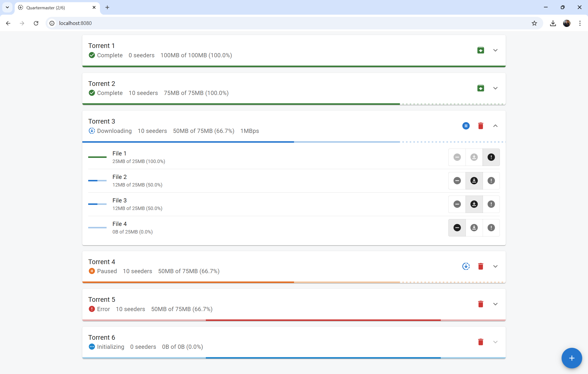Image resolution: width=588 pixels, height=374 pixels.
Task: Open browser downloads panel
Action: pos(553,23)
